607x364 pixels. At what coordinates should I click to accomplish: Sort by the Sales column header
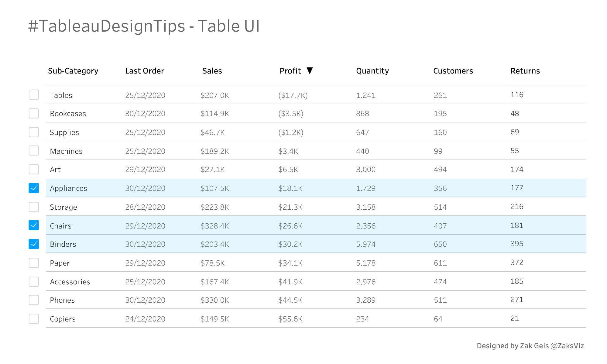coord(212,71)
